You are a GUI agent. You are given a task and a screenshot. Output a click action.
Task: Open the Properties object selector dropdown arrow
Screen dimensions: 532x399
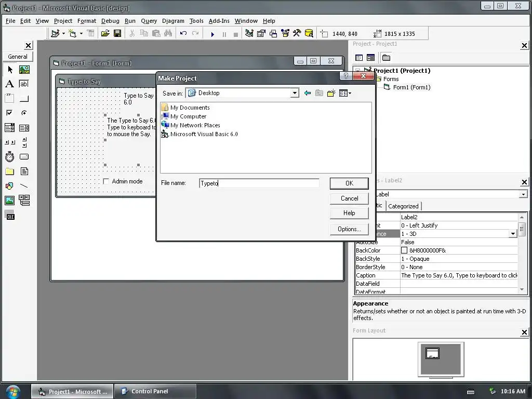click(523, 194)
